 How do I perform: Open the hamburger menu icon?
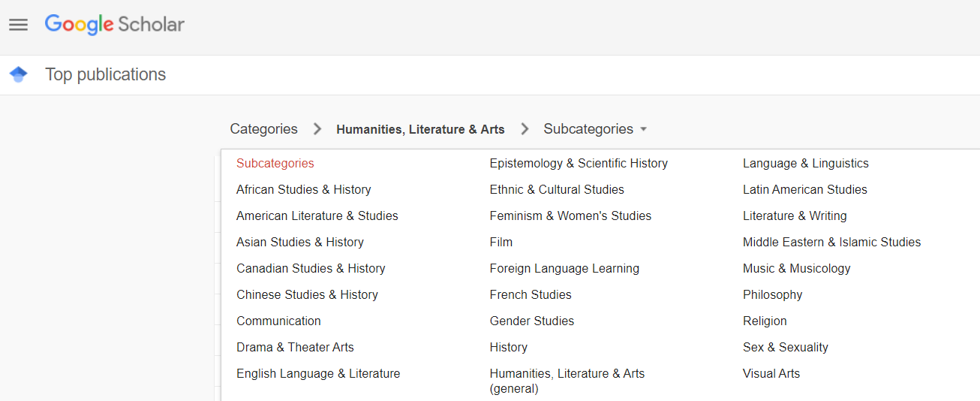pos(18,25)
